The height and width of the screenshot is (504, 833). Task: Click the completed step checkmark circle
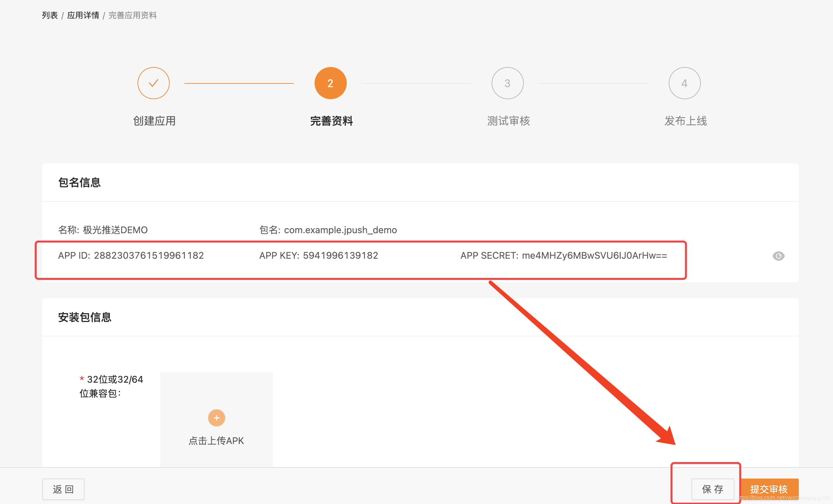point(154,83)
